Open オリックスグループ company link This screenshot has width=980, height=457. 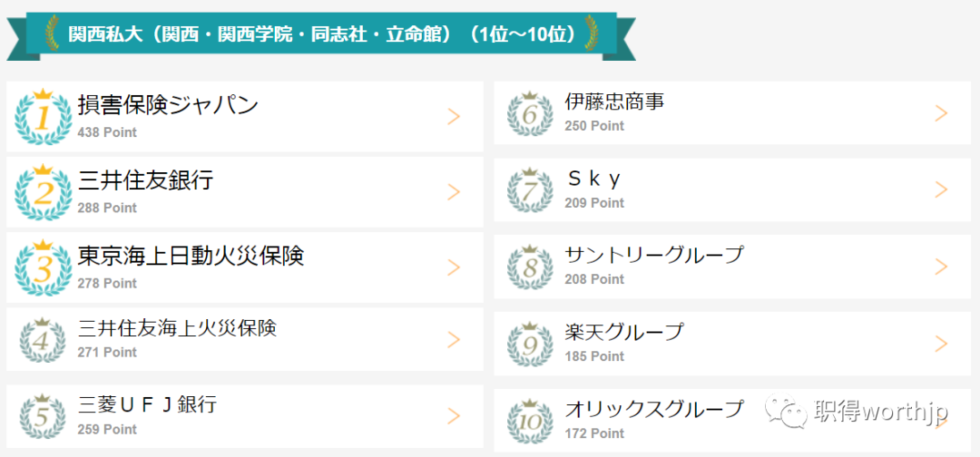[654, 409]
